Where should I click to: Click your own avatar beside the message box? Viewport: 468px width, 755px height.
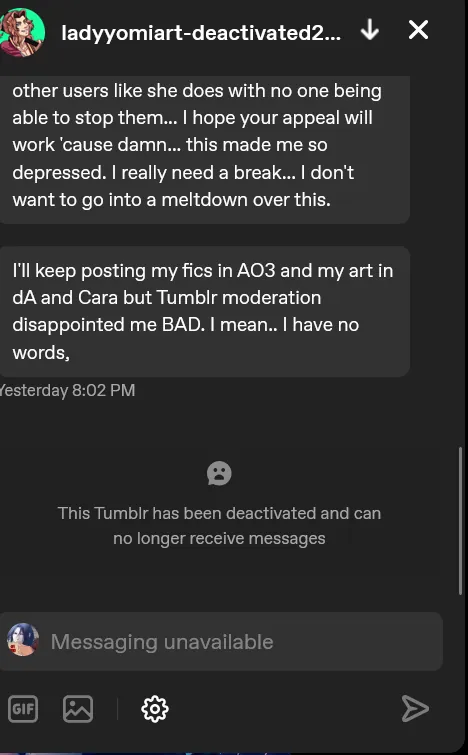pyautogui.click(x=23, y=639)
